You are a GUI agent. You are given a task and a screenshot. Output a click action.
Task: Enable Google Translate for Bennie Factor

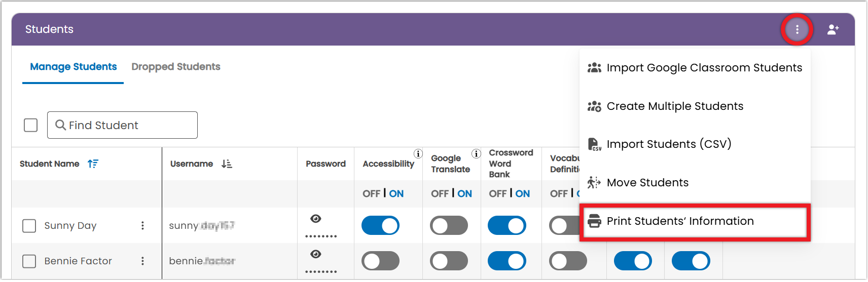coord(449,261)
